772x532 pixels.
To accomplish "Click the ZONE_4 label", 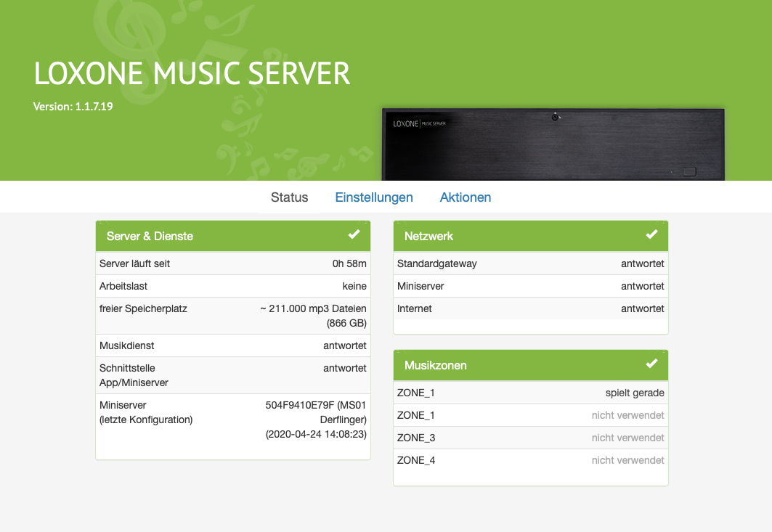I will 416,461.
